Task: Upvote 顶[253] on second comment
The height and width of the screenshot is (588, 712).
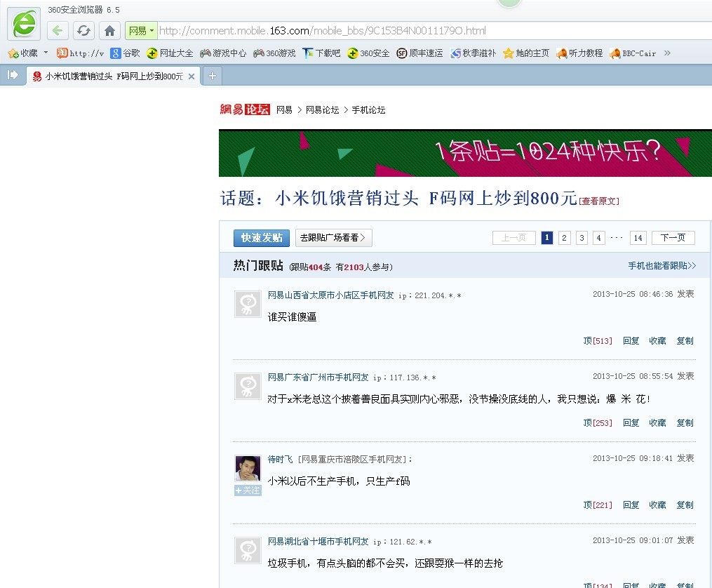Action: pos(598,422)
